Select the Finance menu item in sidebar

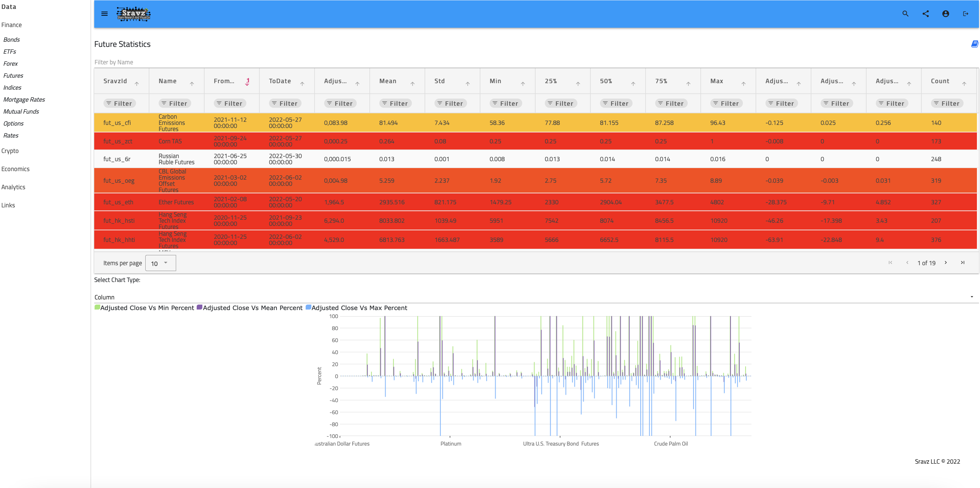(x=12, y=24)
